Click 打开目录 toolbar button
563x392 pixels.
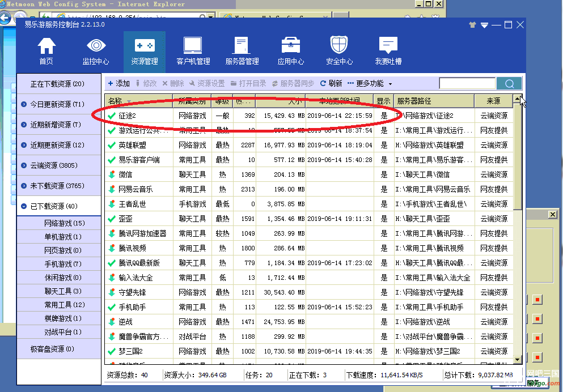click(x=248, y=84)
